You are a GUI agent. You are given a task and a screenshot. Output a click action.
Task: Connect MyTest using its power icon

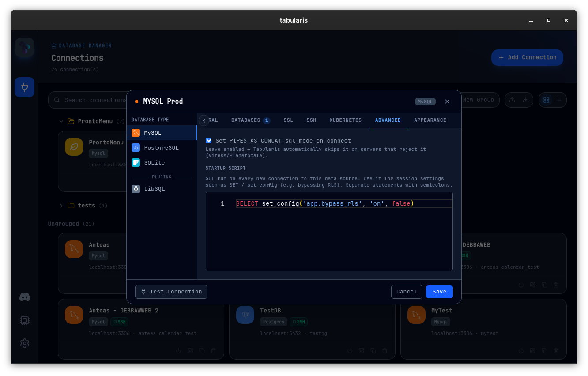[521, 351]
